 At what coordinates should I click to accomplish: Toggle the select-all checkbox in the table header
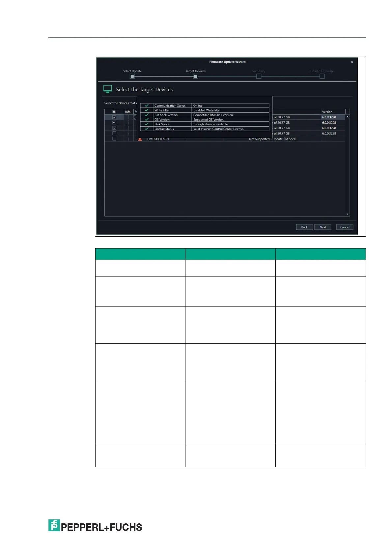click(x=114, y=112)
